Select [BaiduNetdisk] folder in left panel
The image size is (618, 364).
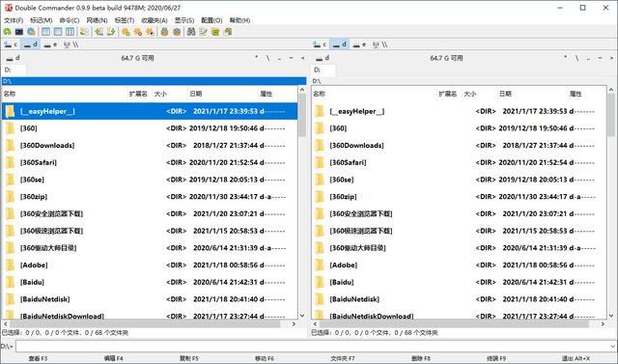[150, 299]
